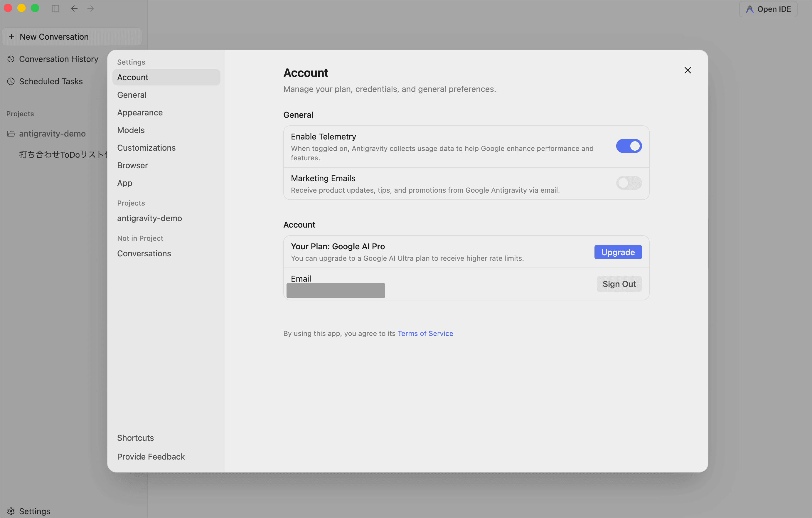Open the Browser settings section
Screen dimensions: 812x518
click(x=166, y=165)
